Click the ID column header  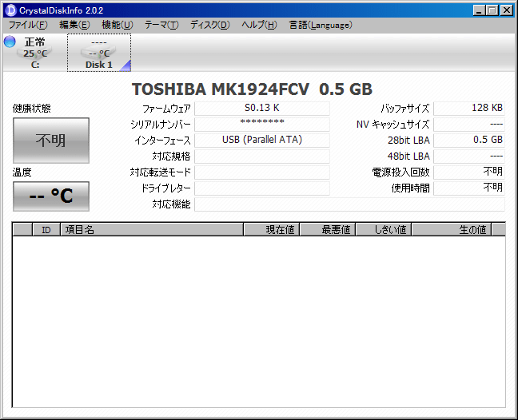click(46, 230)
